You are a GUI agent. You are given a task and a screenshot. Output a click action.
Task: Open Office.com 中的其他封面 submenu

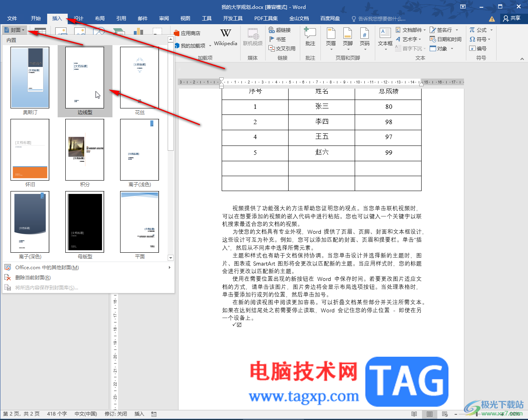click(x=88, y=268)
